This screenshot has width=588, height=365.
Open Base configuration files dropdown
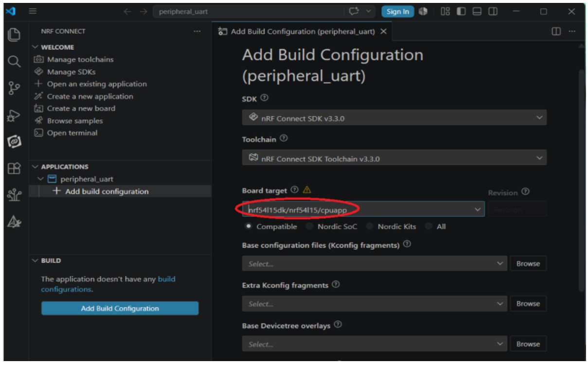374,263
